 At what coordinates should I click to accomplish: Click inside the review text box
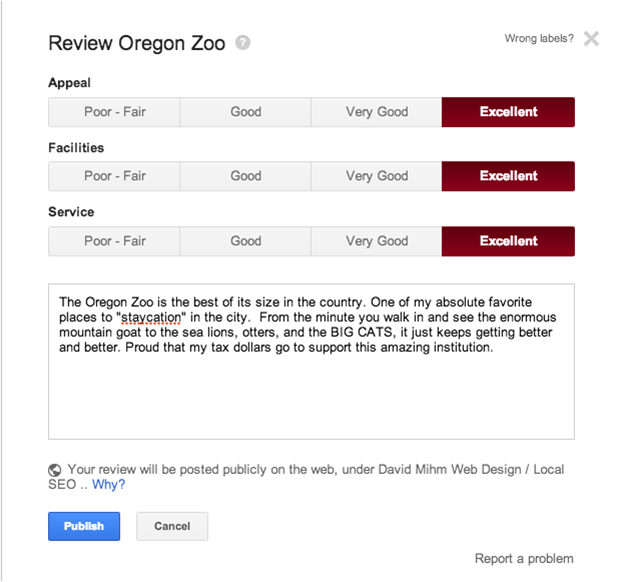pos(311,395)
